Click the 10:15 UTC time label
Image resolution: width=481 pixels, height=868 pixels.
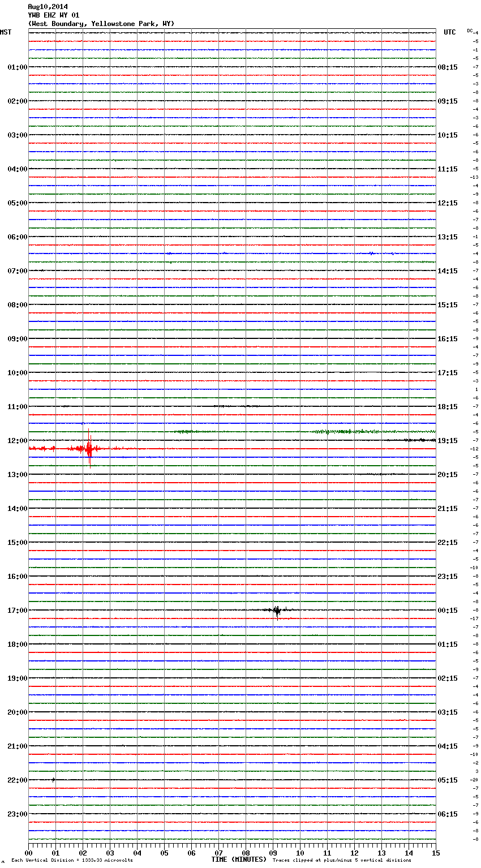448,135
